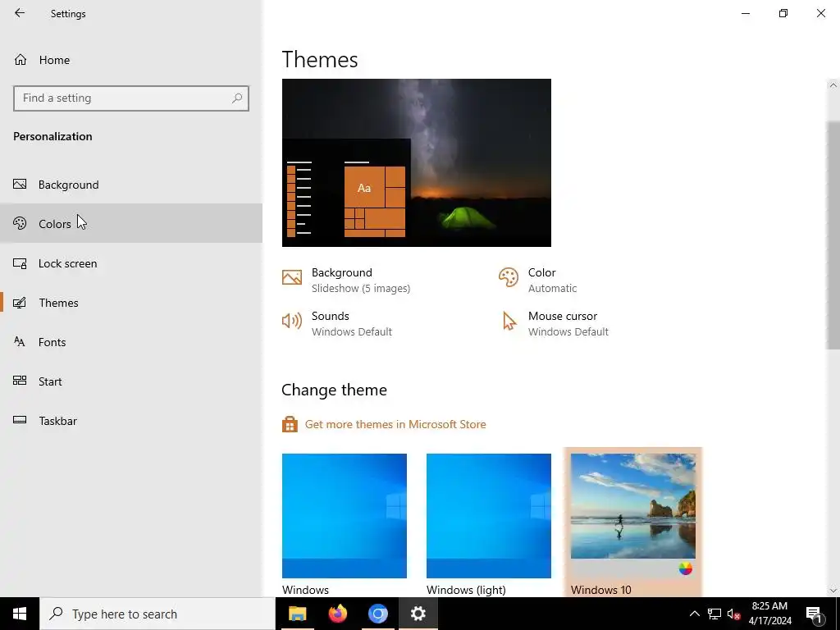The image size is (840, 630).
Task: Open File Explorer from taskbar
Action: click(297, 614)
